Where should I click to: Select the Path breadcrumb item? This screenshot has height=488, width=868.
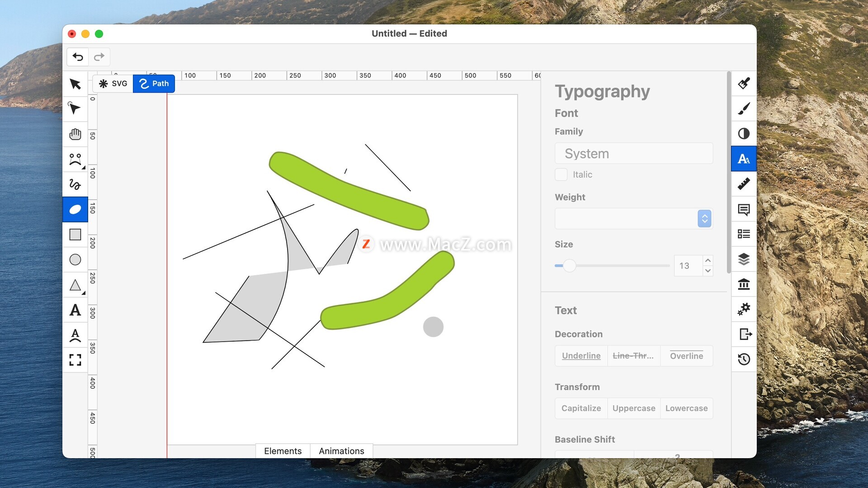point(154,84)
